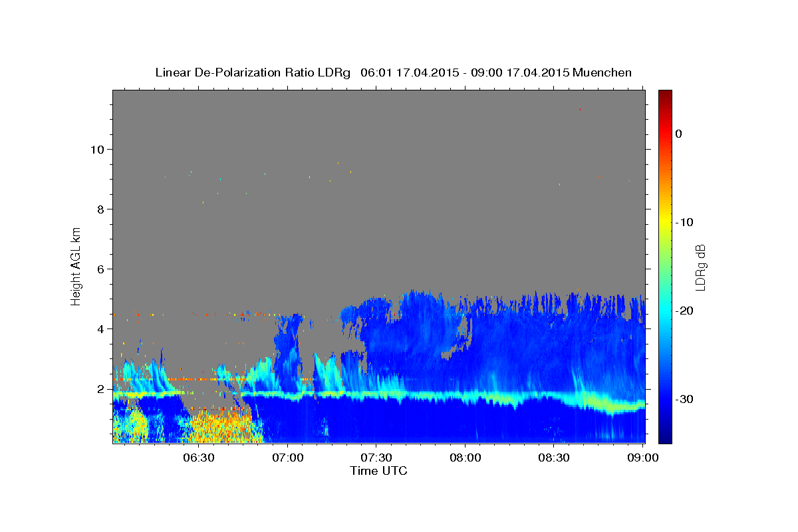Click the 'Height AGL km' y-axis label
The width and height of the screenshot is (798, 532).
[76, 266]
